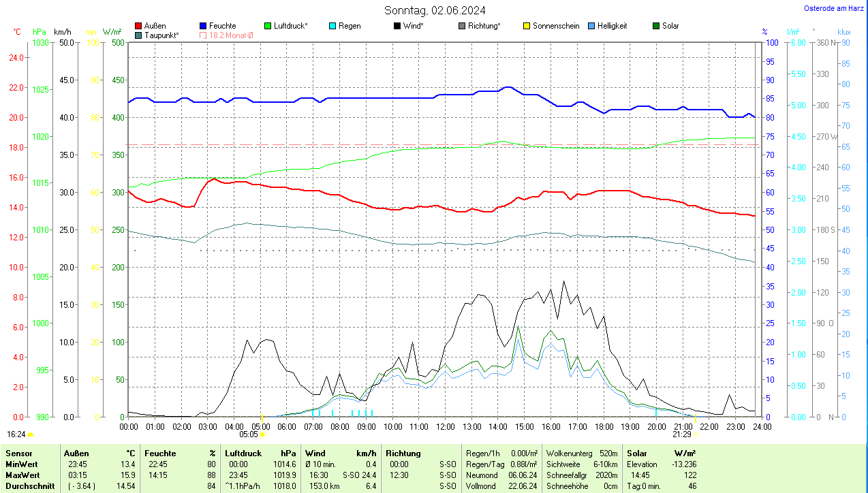Select the dark green Solar legend marker
Screen dimensions: 868x493
coord(656,26)
